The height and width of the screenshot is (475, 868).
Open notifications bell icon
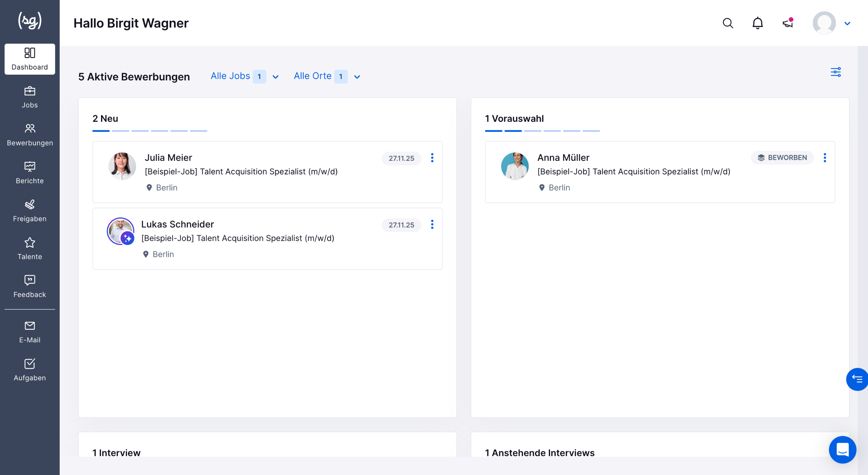(757, 23)
